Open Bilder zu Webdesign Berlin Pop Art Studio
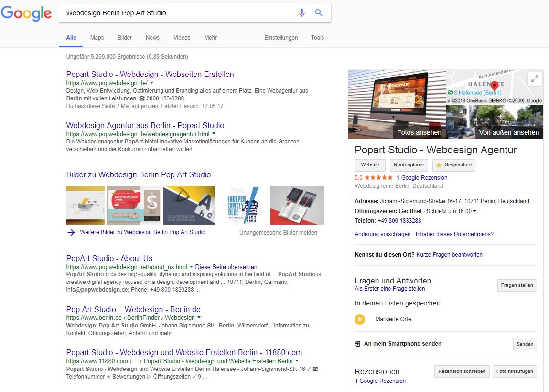 (138, 175)
